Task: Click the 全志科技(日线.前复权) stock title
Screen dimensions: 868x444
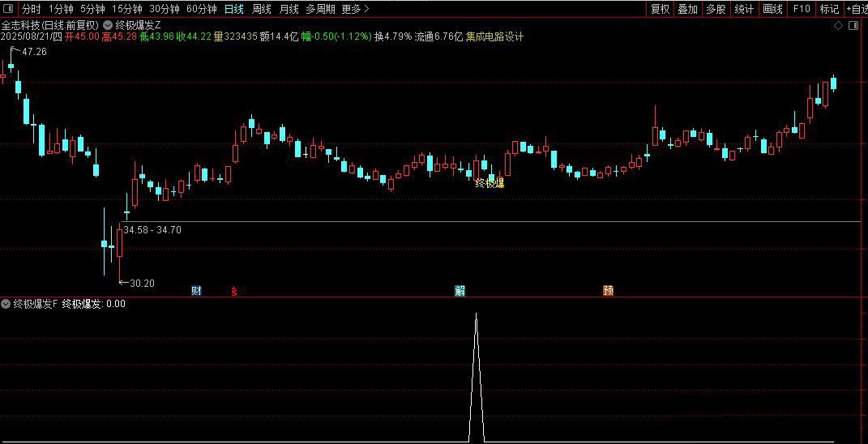Action: (x=49, y=25)
